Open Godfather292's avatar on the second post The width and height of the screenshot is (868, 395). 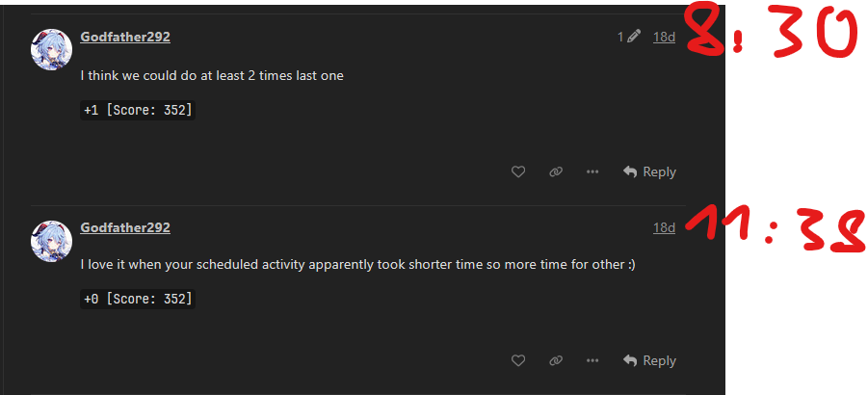[52, 240]
